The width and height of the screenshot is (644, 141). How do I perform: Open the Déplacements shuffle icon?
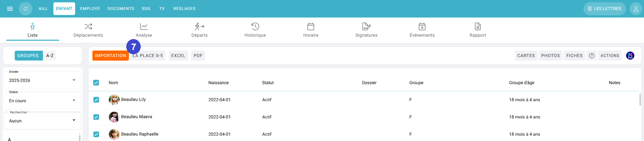click(88, 26)
